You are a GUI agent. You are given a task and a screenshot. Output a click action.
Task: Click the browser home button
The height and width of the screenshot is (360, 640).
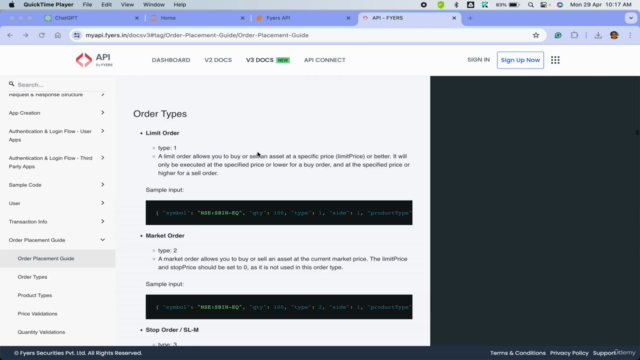pyautogui.click(x=58, y=35)
